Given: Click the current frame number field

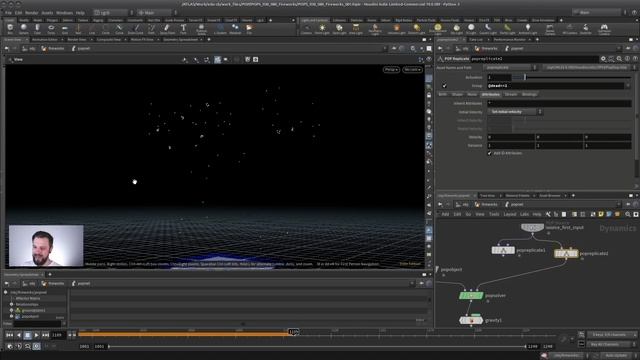Looking at the screenshot, I should 57,335.
